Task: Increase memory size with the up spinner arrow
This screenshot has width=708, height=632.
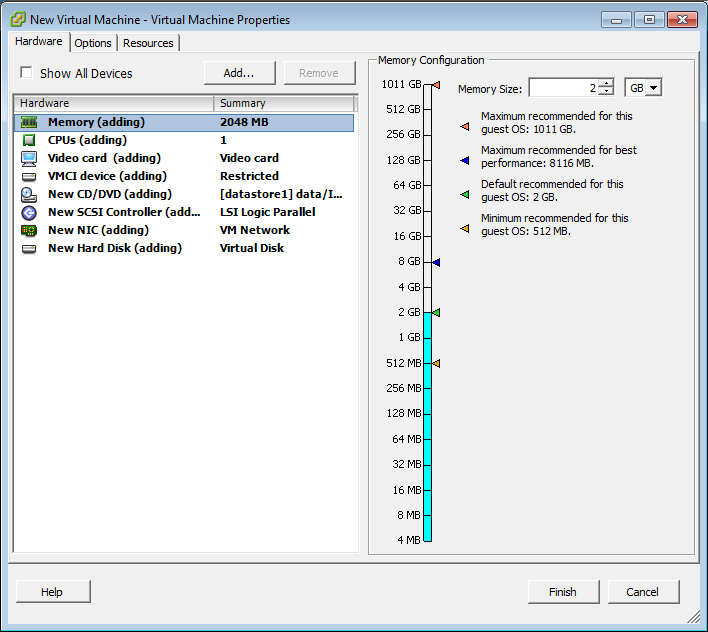Action: (606, 84)
